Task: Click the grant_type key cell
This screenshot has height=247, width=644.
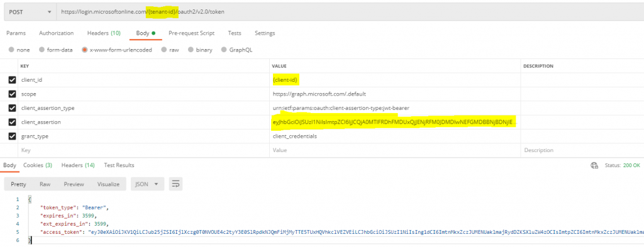Action: click(x=144, y=136)
